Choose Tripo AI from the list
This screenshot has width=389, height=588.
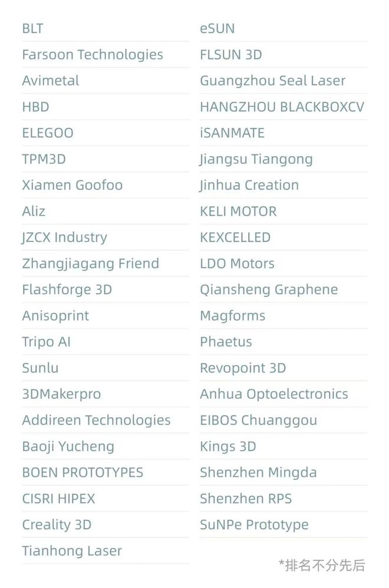47,342
